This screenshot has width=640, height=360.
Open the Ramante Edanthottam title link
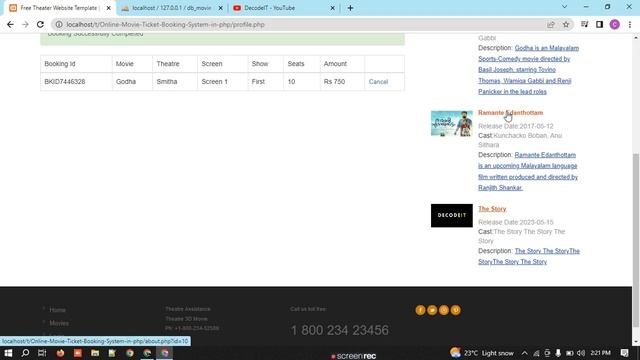(510, 113)
